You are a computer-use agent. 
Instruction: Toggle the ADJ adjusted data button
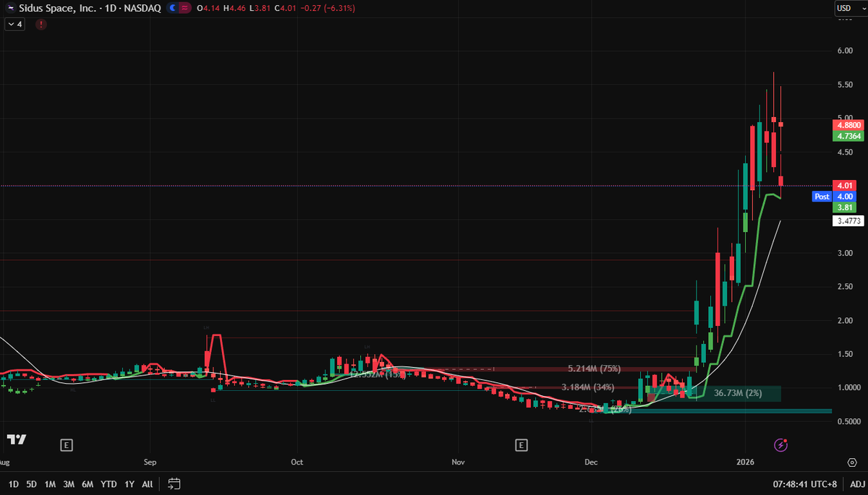pos(857,483)
